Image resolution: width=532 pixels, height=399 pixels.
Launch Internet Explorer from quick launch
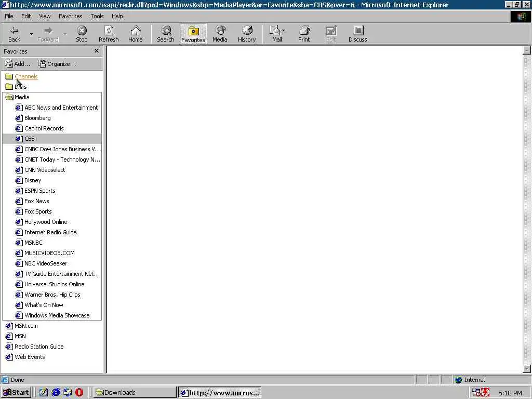pos(56,393)
